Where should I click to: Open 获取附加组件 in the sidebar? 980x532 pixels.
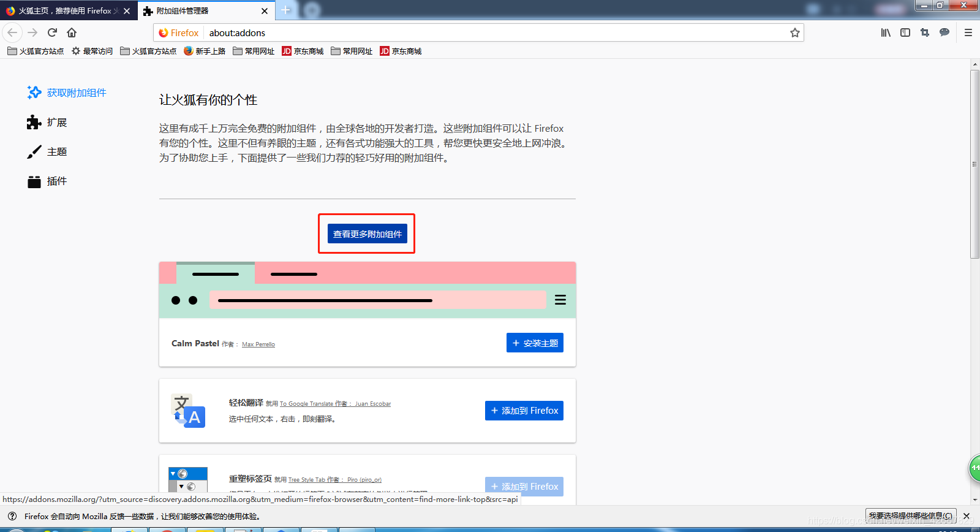pos(67,93)
